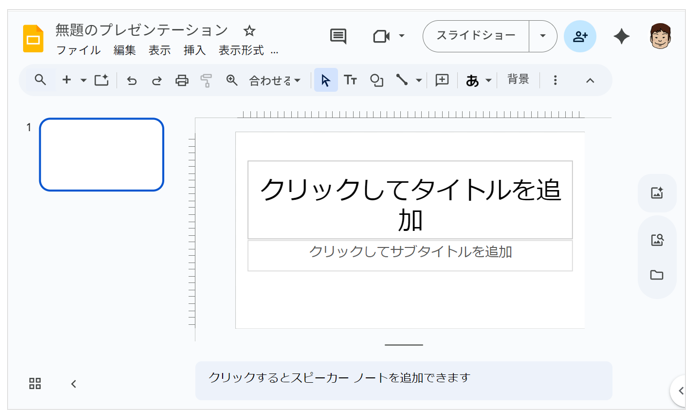Click the presentation title 無題のプレゼンテーション
Image resolution: width=692 pixels, height=419 pixels.
[x=142, y=30]
